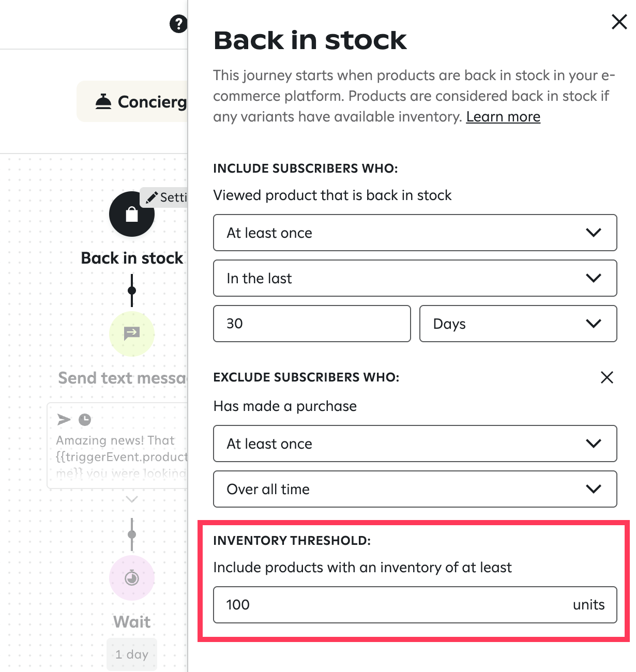The height and width of the screenshot is (672, 636).
Task: Open the Days unit dropdown
Action: (518, 324)
